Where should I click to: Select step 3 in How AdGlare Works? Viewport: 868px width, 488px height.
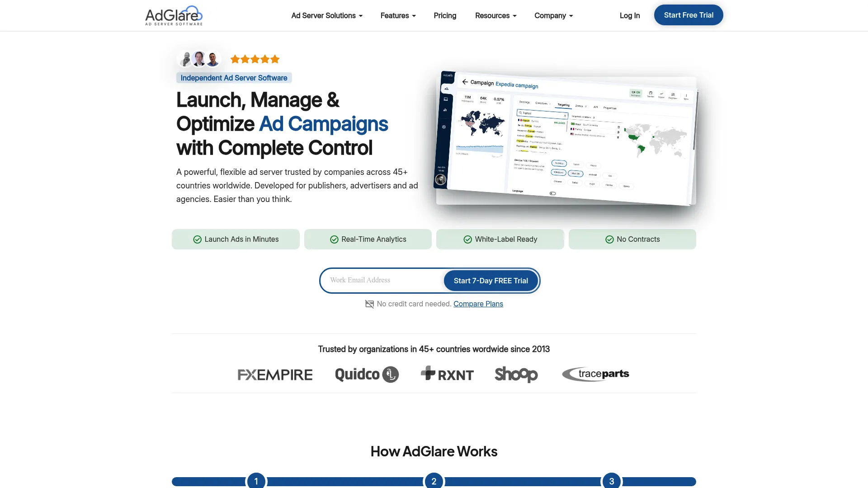point(612,481)
